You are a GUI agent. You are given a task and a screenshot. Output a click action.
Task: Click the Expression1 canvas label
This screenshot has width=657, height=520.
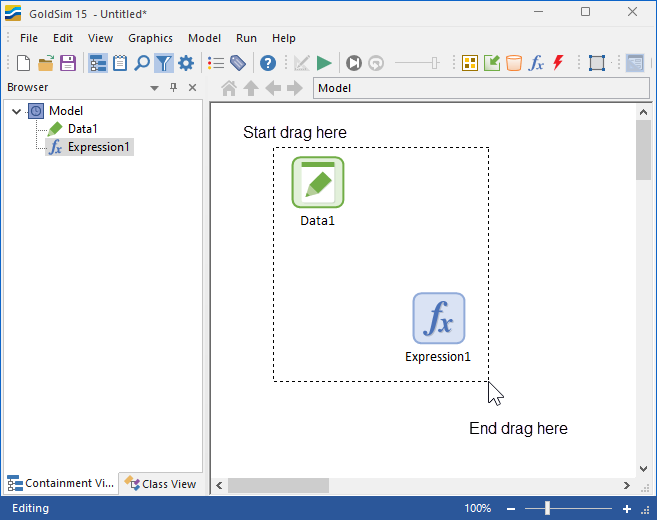coord(438,357)
